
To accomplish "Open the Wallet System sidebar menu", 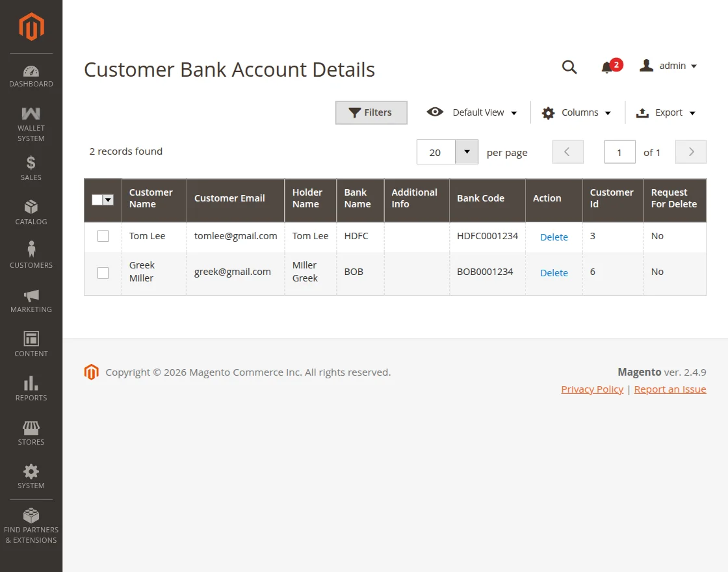I will click(31, 124).
